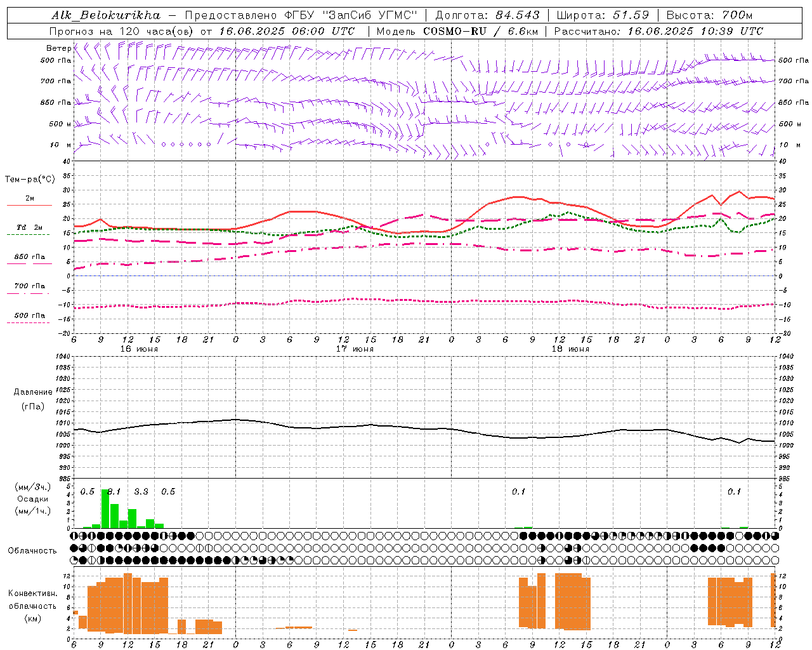The image size is (812, 650).
Task: Click the elevation text Высота: 700м
Action: point(709,15)
